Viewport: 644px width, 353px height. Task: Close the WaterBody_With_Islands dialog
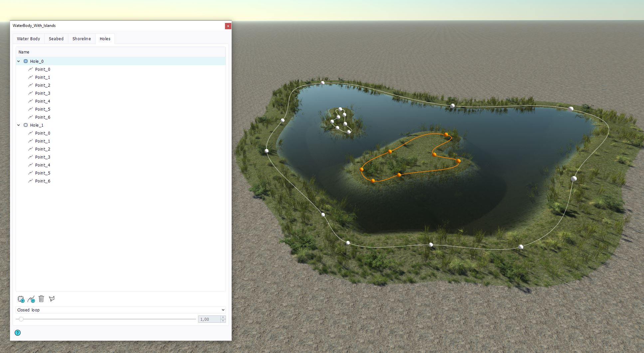click(x=228, y=26)
